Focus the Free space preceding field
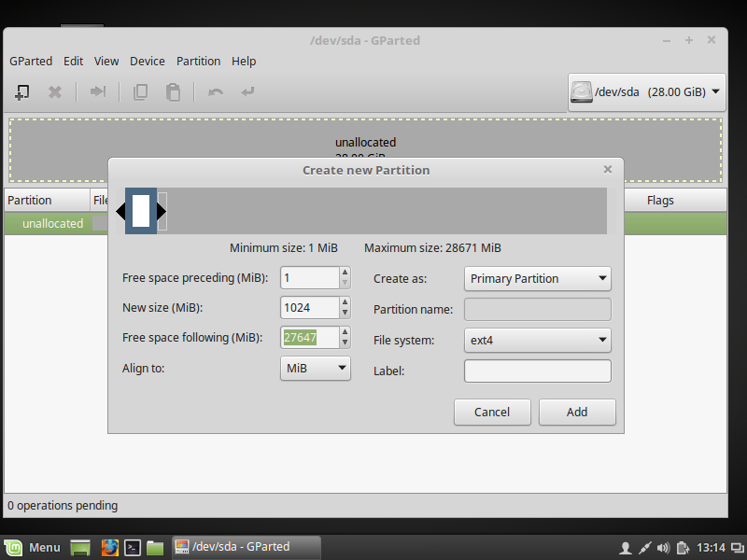This screenshot has height=560, width=747. click(x=310, y=277)
